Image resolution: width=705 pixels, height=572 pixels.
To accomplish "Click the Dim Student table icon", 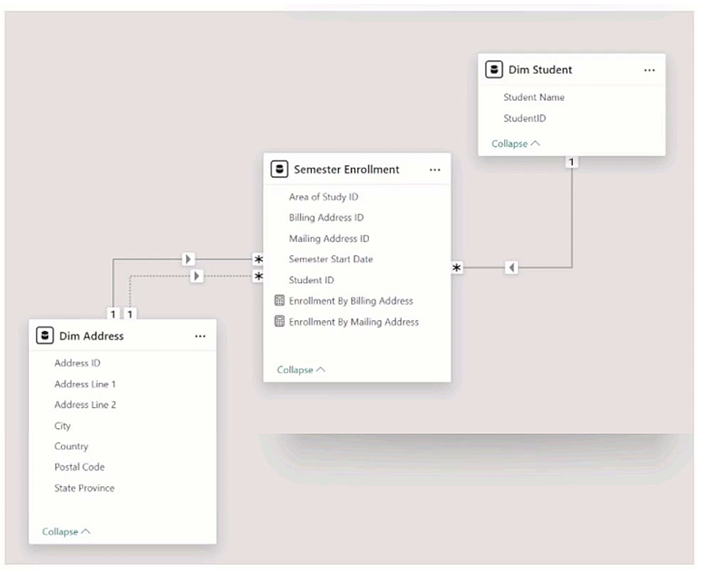I will point(493,70).
